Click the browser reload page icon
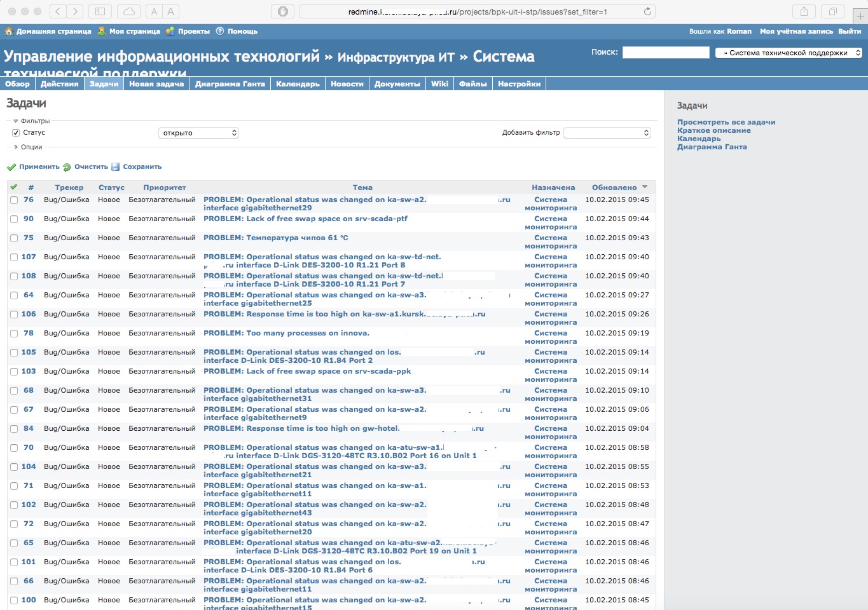The height and width of the screenshot is (610, 868). (647, 11)
